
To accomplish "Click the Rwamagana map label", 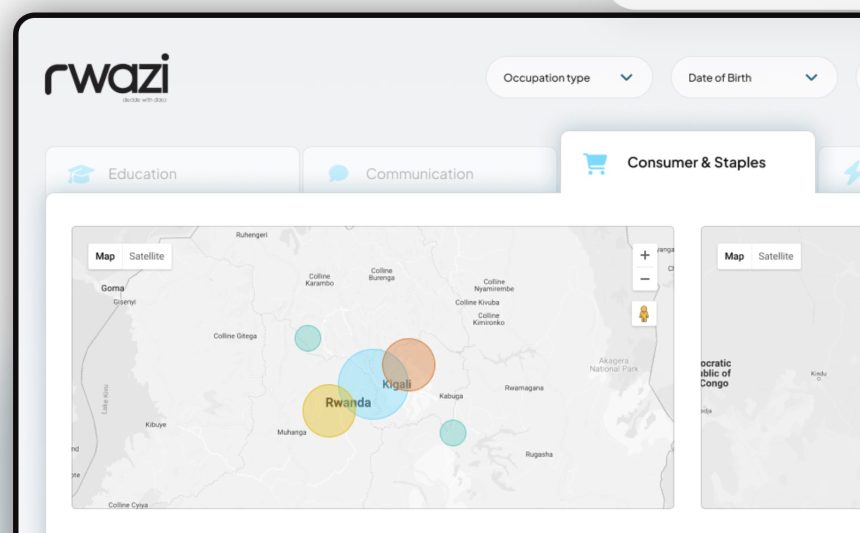I will tap(524, 388).
